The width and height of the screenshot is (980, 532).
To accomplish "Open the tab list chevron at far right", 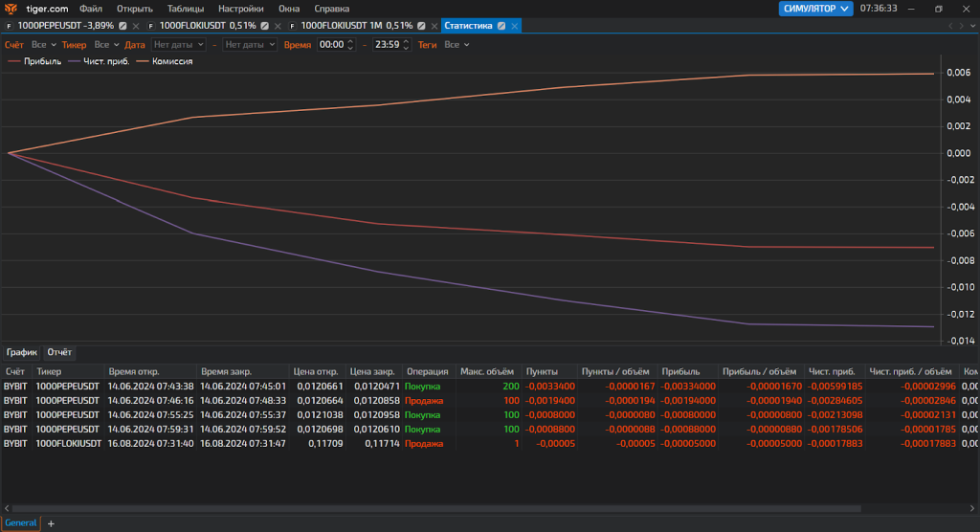I will 972,26.
